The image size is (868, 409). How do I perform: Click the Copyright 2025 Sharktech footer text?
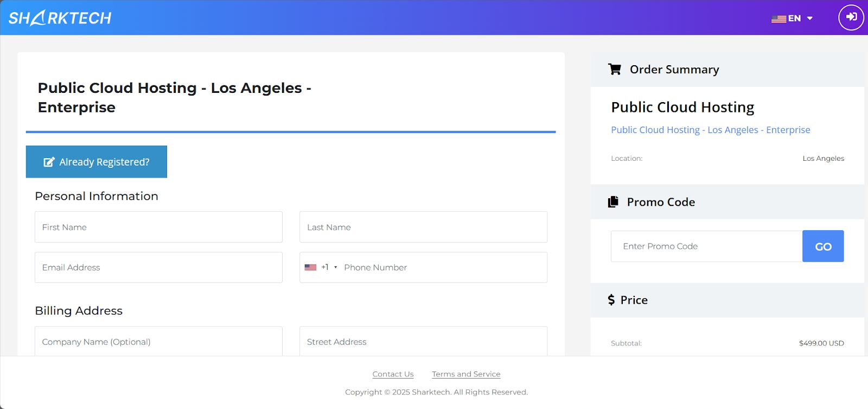pyautogui.click(x=436, y=392)
